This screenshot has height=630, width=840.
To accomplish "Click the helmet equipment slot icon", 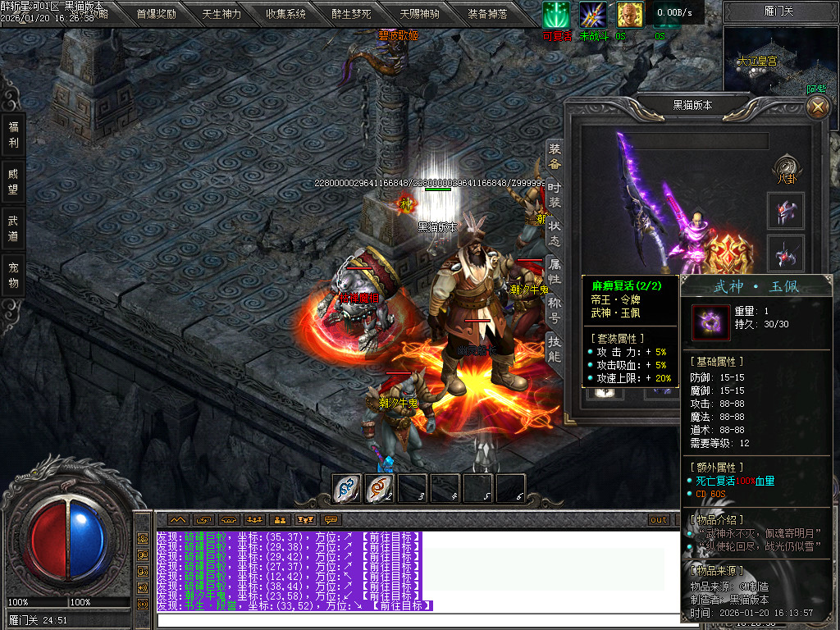I will (786, 210).
